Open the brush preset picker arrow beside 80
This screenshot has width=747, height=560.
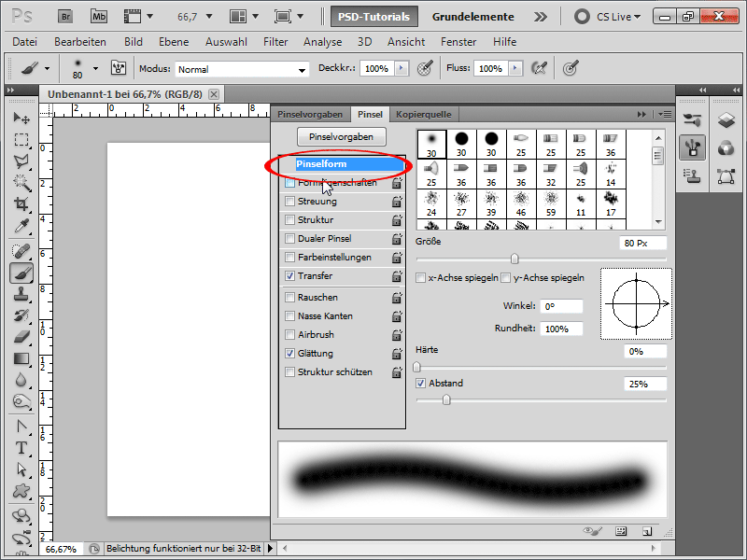click(96, 68)
